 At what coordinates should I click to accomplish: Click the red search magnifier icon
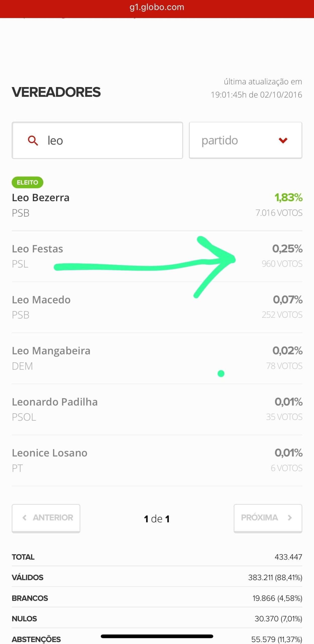[33, 140]
